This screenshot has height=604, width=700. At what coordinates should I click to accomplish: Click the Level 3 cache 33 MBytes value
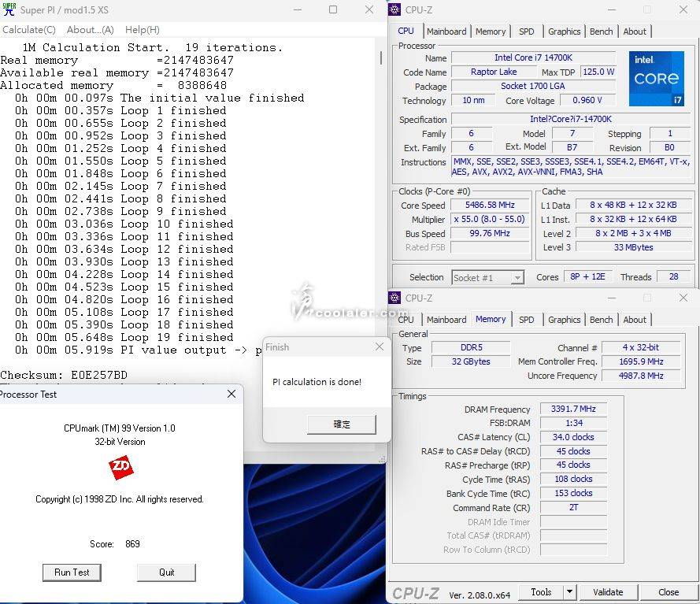coord(633,247)
